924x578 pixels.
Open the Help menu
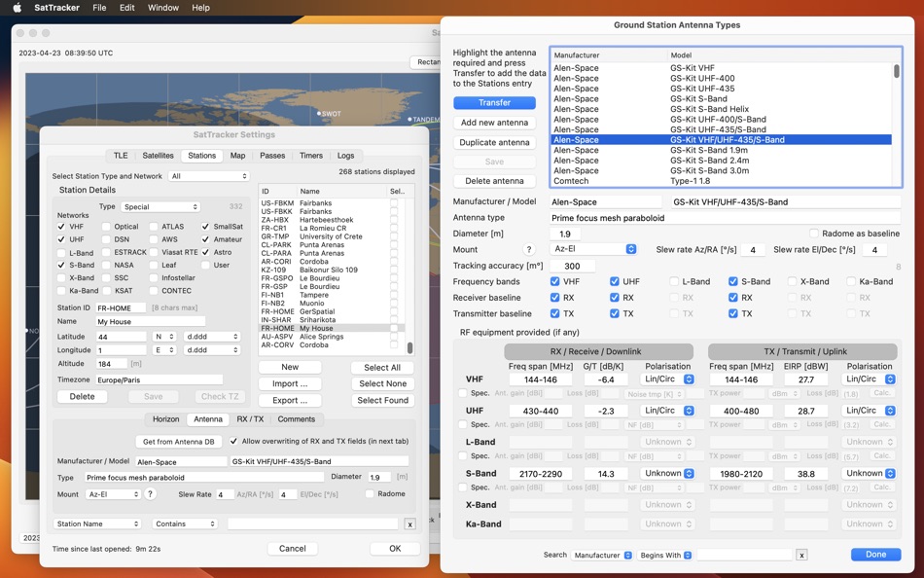click(200, 8)
